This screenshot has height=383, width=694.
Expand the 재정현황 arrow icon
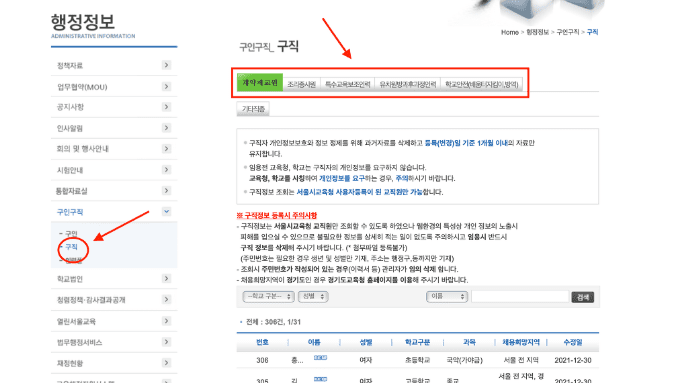point(166,363)
